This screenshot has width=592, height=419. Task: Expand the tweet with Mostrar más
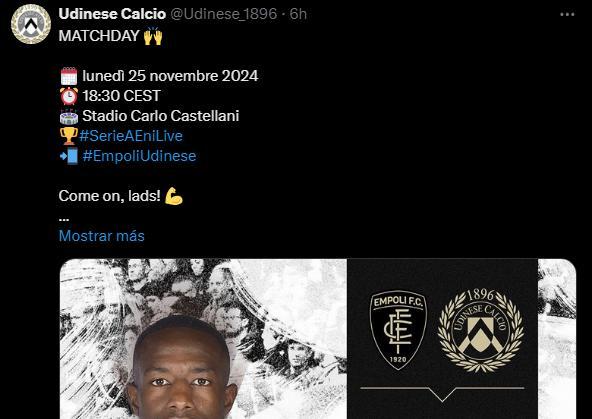[102, 236]
